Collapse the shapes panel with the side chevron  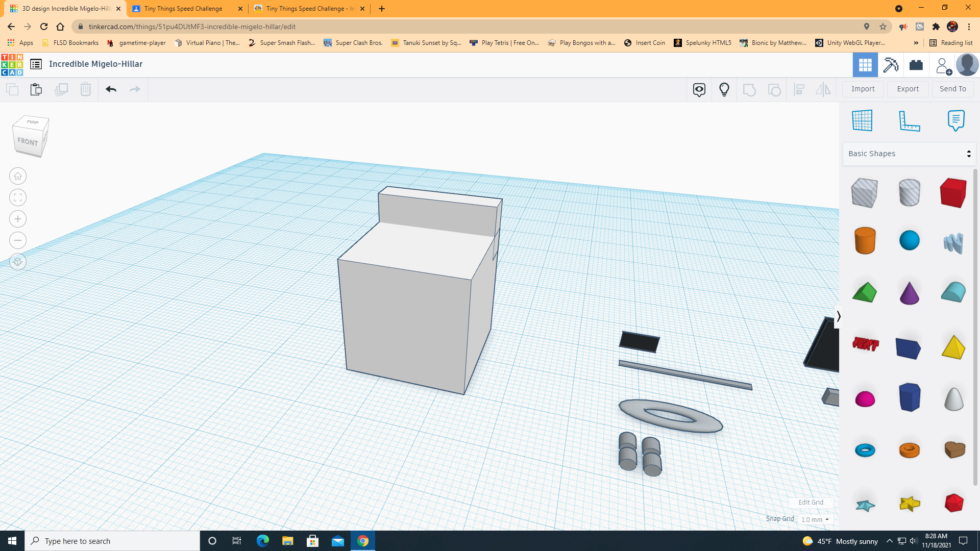(839, 316)
